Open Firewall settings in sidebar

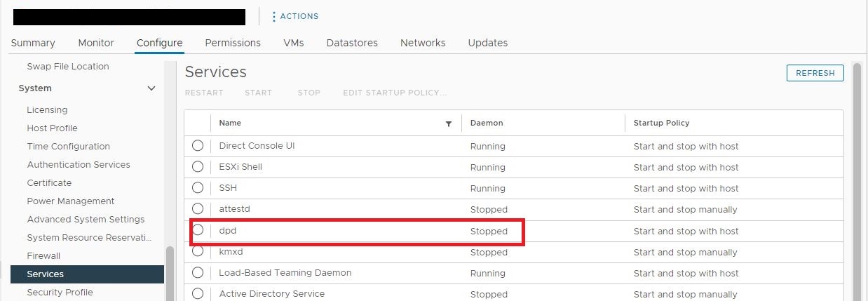tap(43, 256)
